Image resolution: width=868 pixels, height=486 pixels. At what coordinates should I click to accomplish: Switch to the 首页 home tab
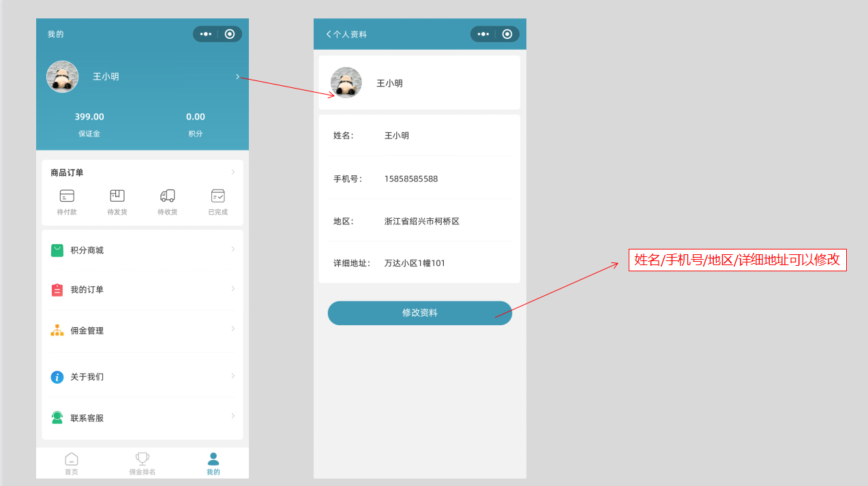(72, 464)
